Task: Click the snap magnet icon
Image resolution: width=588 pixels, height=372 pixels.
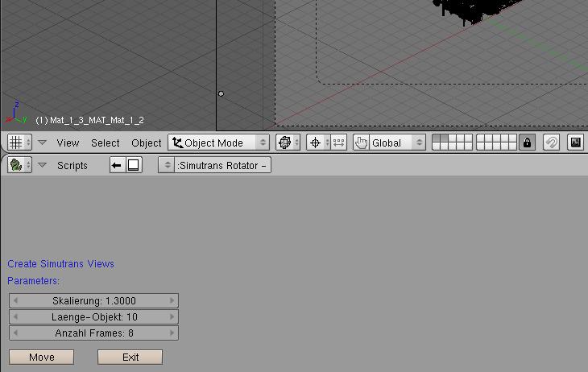Action: pyautogui.click(x=551, y=143)
